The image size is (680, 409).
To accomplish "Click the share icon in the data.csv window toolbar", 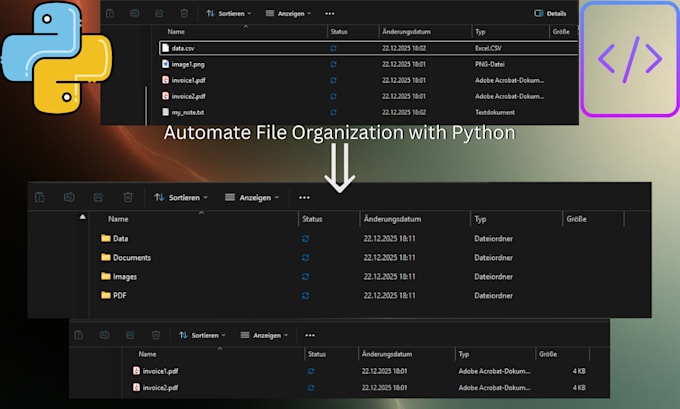I will tap(160, 13).
